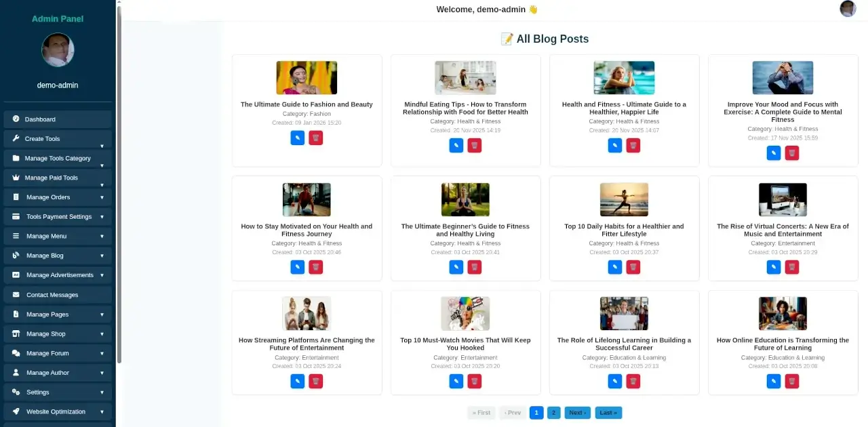Jump to the Last page button
The width and height of the screenshot is (868, 427).
click(x=608, y=413)
